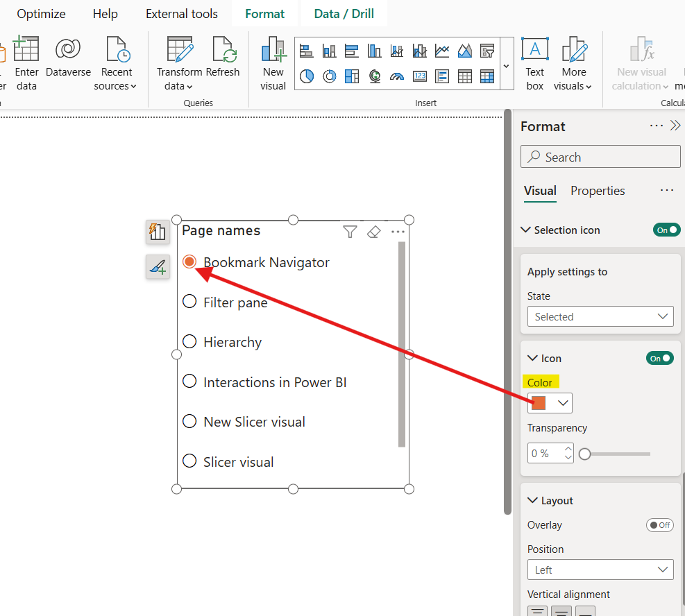Image resolution: width=685 pixels, height=616 pixels.
Task: Select the Hierarchy radio button
Action: pos(189,341)
